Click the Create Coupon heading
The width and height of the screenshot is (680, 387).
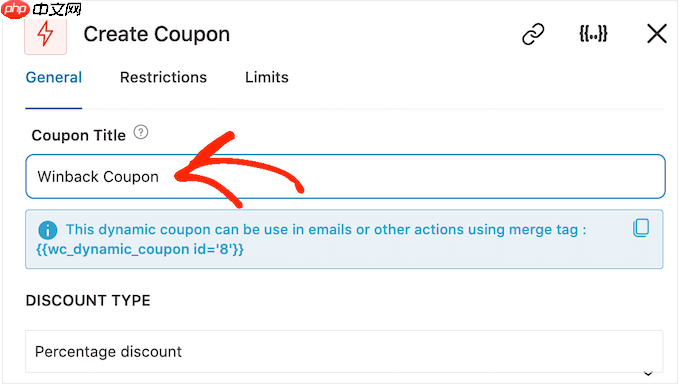point(157,34)
